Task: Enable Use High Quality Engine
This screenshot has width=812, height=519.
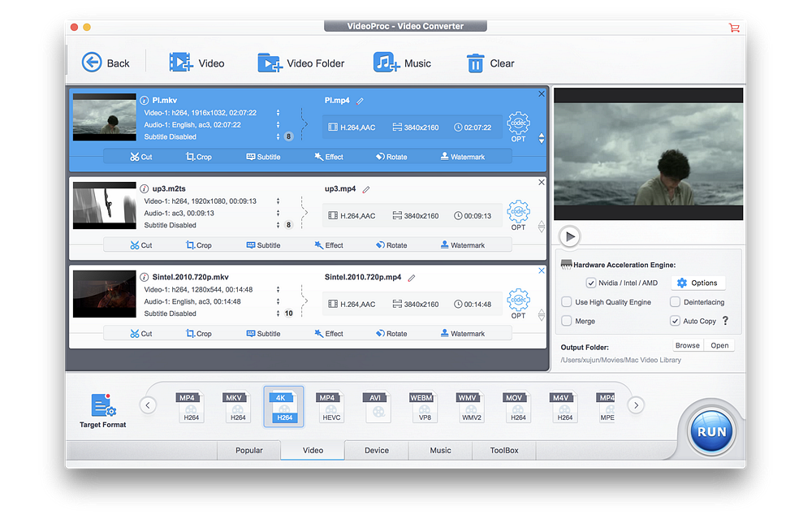Action: 567,302
